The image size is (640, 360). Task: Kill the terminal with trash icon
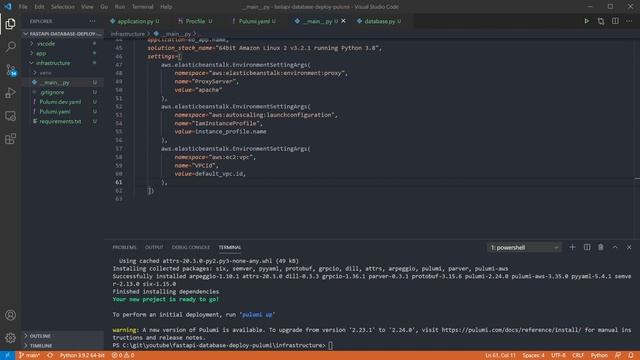(x=601, y=247)
